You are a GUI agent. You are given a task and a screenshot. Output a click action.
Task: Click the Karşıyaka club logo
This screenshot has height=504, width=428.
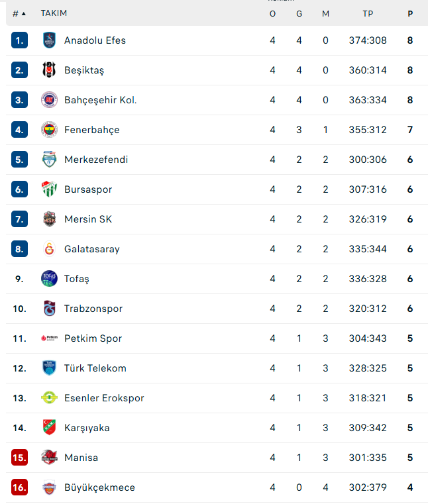tap(50, 428)
